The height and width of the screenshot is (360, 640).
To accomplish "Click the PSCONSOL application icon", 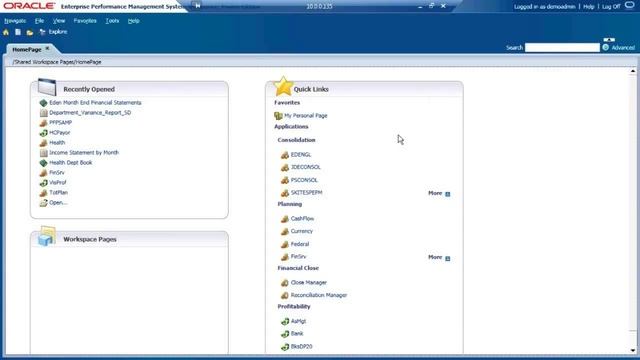I will [x=285, y=180].
